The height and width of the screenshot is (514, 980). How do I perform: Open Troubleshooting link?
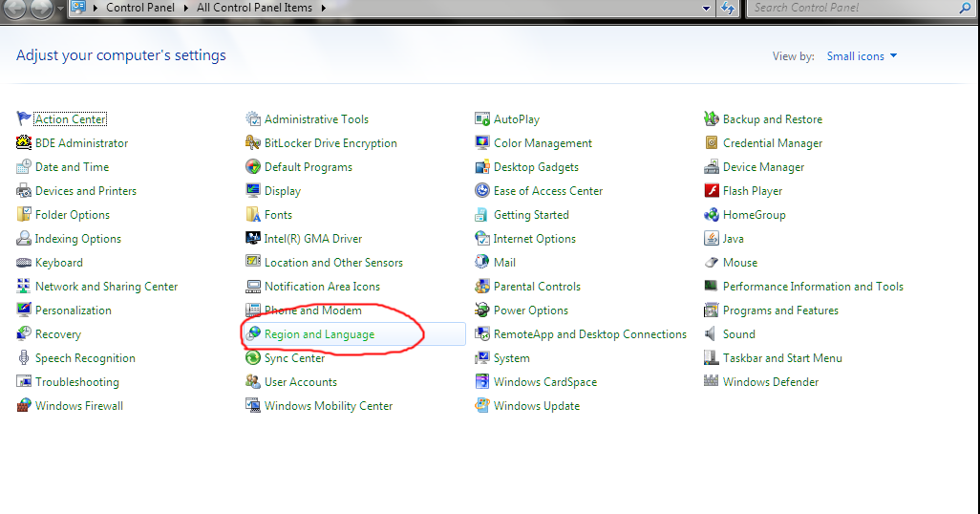click(76, 382)
